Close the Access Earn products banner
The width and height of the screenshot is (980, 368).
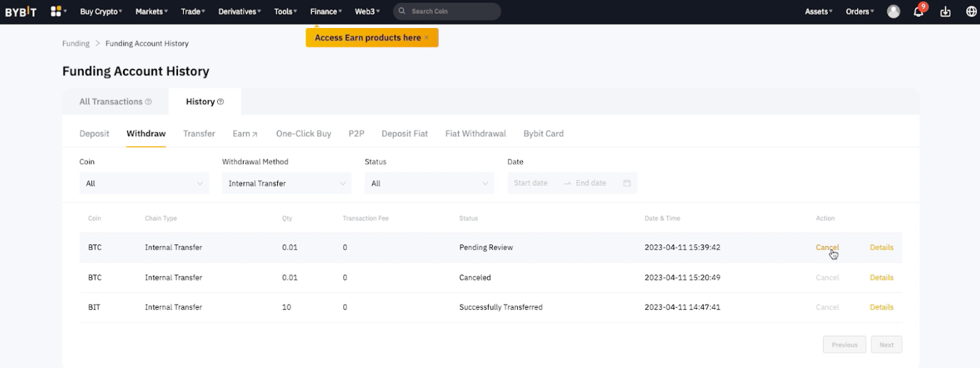pos(426,38)
